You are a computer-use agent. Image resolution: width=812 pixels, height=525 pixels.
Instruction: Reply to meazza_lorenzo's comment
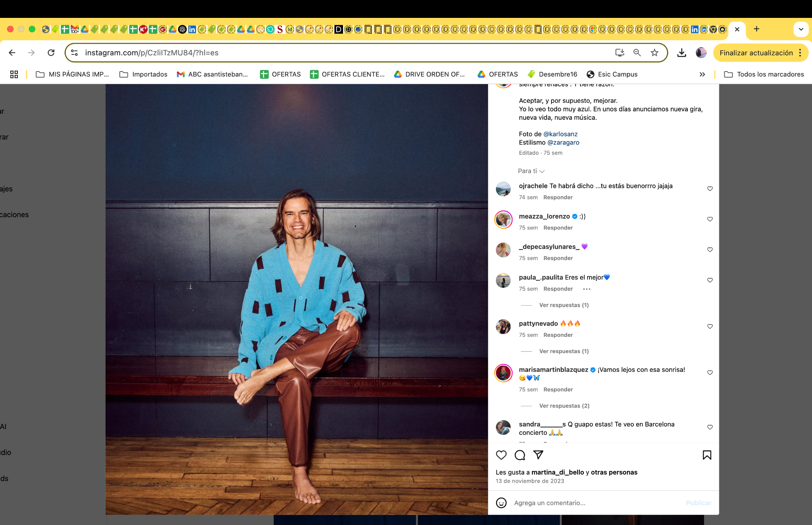(558, 228)
